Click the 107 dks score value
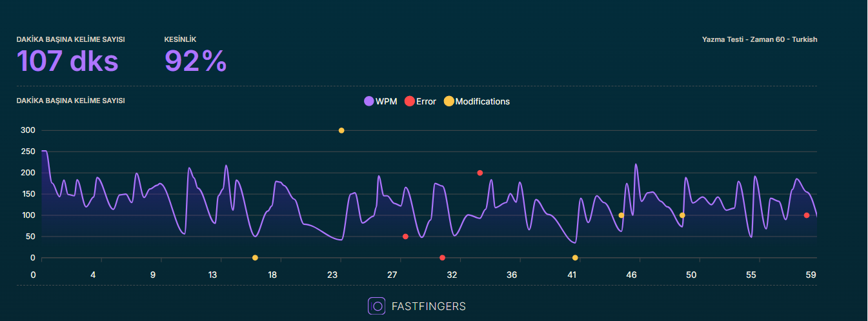The height and width of the screenshot is (321, 868). [x=68, y=61]
